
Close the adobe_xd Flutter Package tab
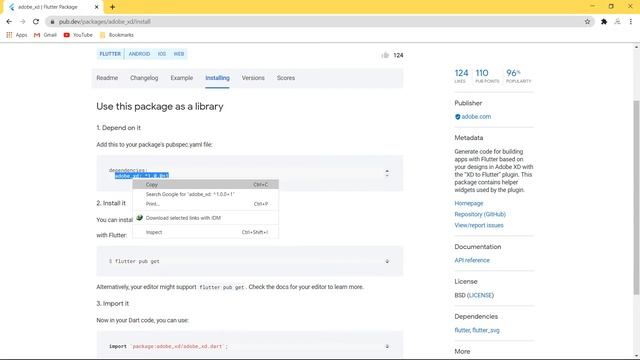coord(97,7)
